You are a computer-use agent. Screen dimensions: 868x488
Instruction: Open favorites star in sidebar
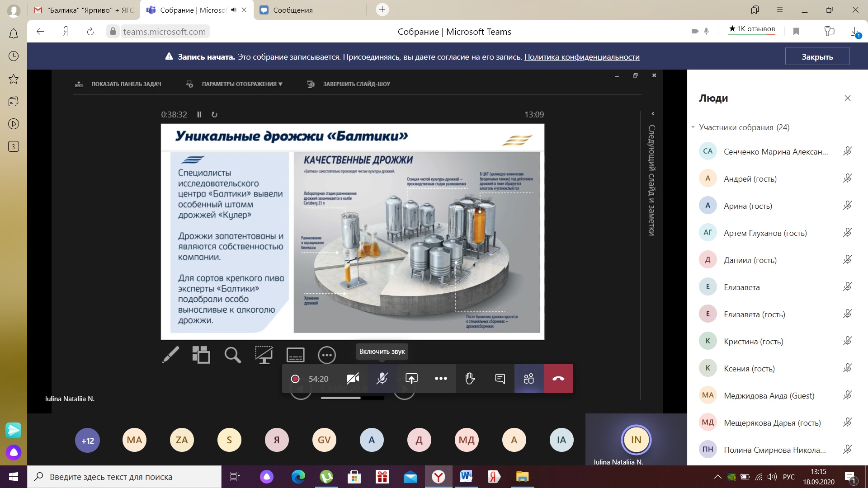click(x=14, y=79)
